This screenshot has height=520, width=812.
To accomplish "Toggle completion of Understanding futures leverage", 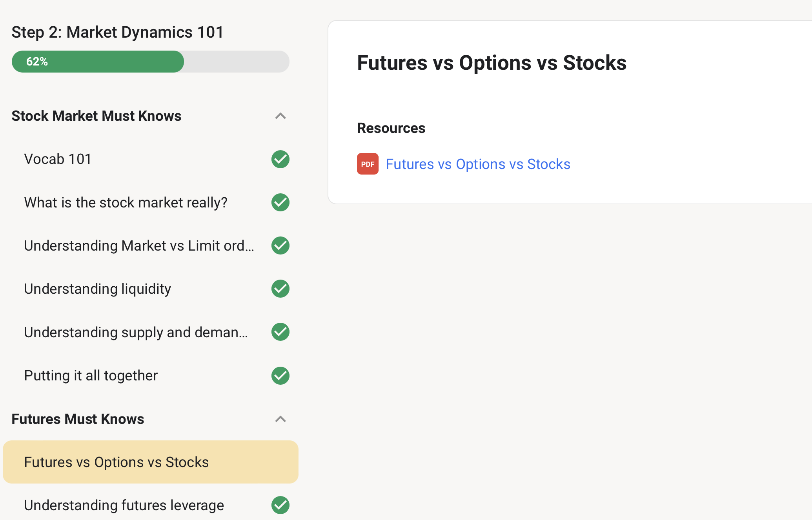I will (x=280, y=505).
